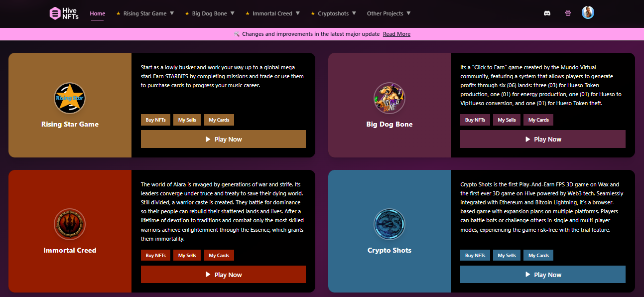Click the Rising Star 'lowly busker' description

click(x=222, y=76)
